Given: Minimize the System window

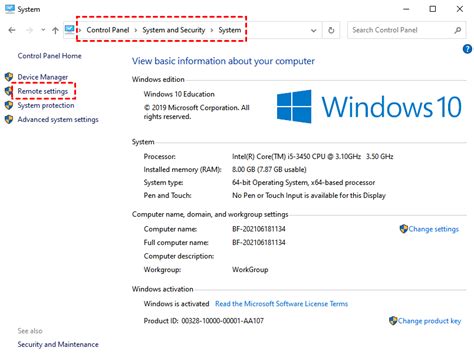Looking at the screenshot, I should click(x=406, y=9).
